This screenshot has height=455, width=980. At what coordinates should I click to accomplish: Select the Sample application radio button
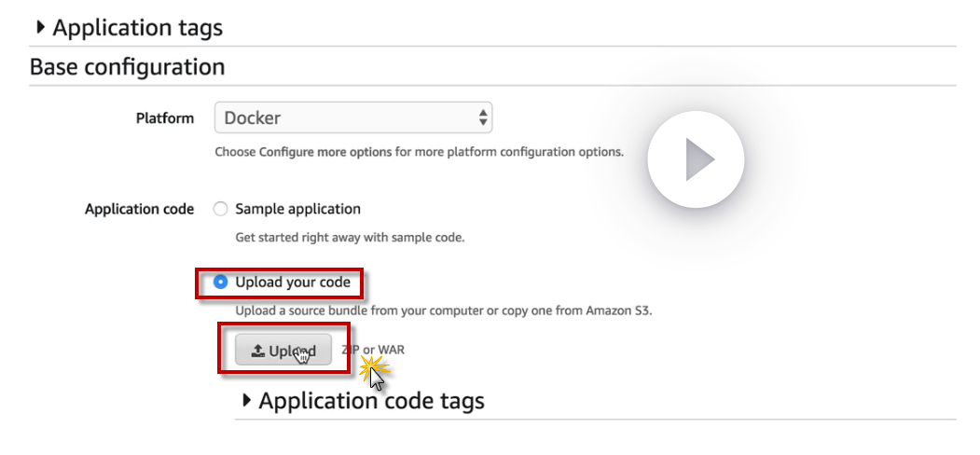[x=221, y=209]
